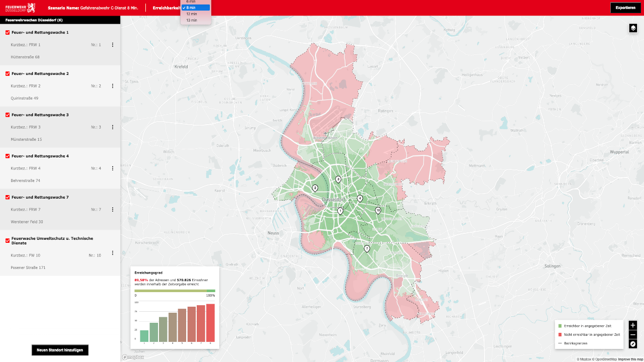This screenshot has width=644, height=362.
Task: Open three-dot menu for FRW 2
Action: [x=112, y=86]
